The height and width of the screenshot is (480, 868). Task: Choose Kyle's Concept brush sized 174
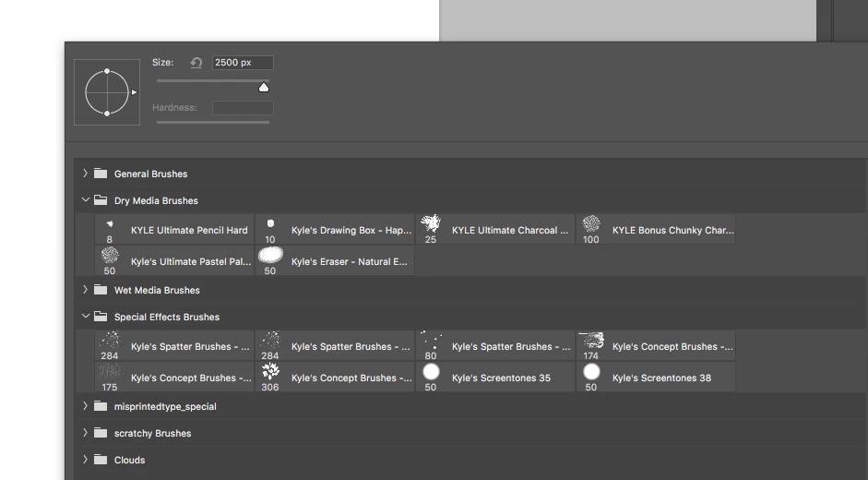pos(656,346)
